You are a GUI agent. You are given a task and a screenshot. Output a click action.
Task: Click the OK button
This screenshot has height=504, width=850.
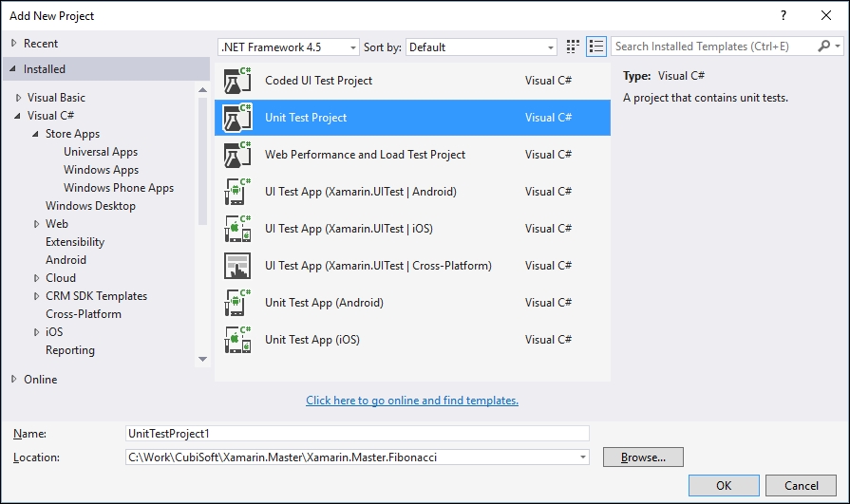coord(724,486)
